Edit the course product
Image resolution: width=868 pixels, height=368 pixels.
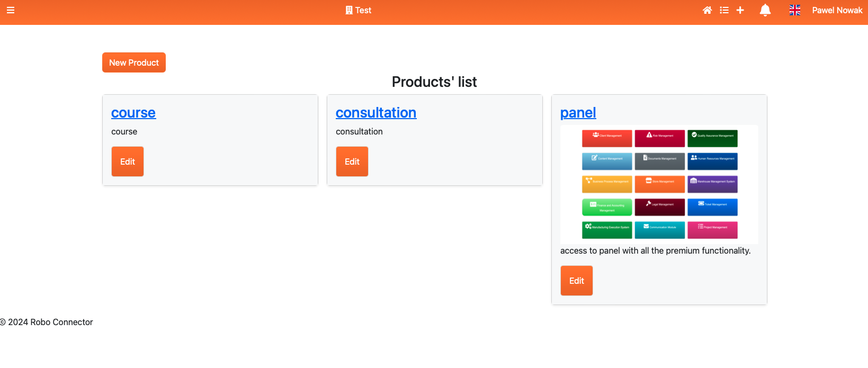click(x=128, y=161)
